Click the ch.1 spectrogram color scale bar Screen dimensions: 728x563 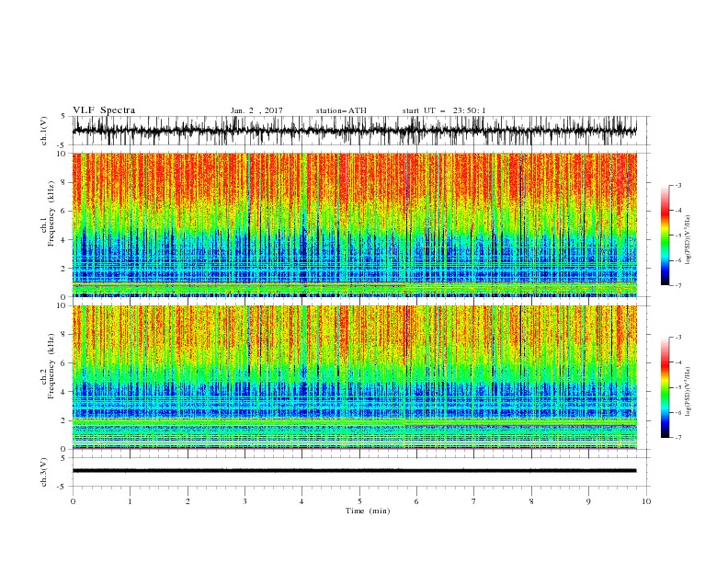[x=665, y=236]
